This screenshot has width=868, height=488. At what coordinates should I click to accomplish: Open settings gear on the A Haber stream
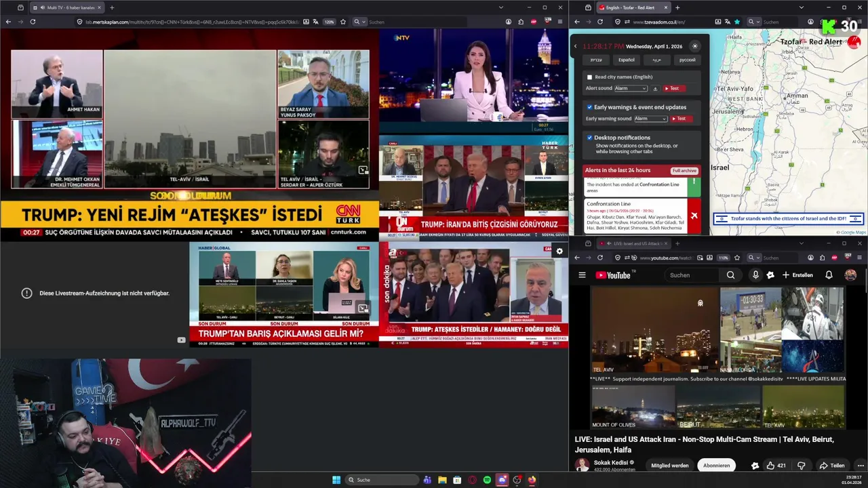click(x=559, y=251)
